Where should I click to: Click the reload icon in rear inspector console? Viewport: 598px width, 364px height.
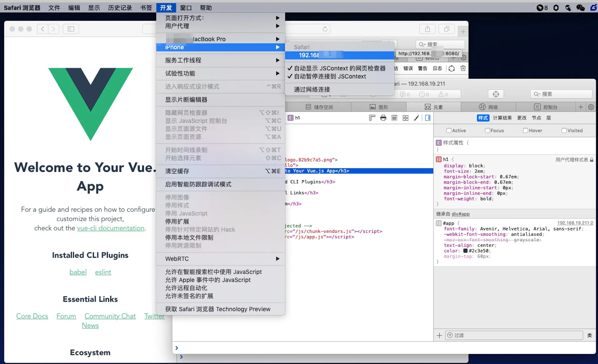tap(451, 68)
